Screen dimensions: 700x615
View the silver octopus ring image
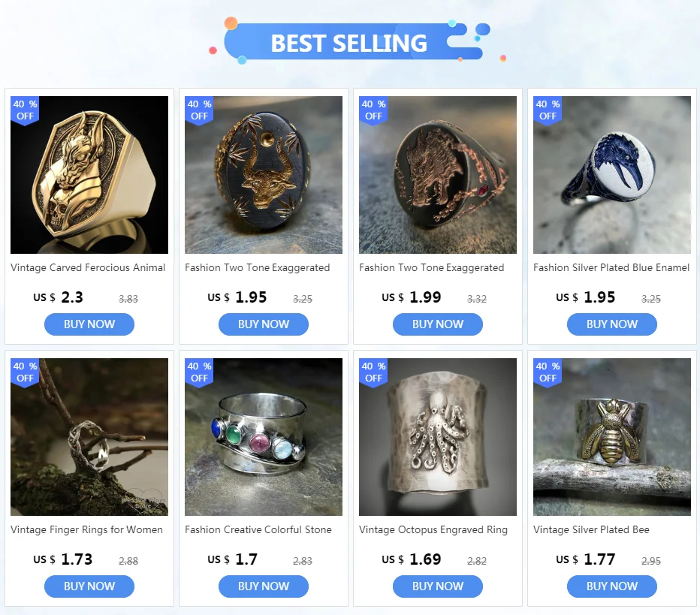(437, 437)
